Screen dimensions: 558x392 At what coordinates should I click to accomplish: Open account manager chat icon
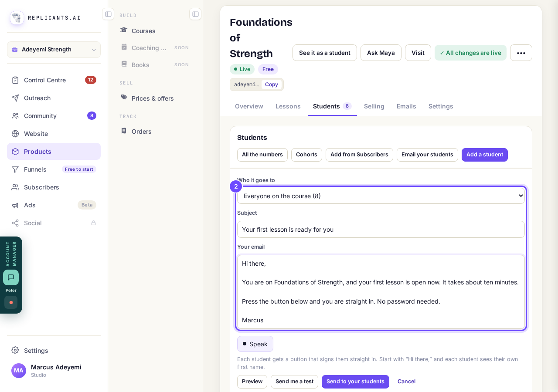point(11,277)
